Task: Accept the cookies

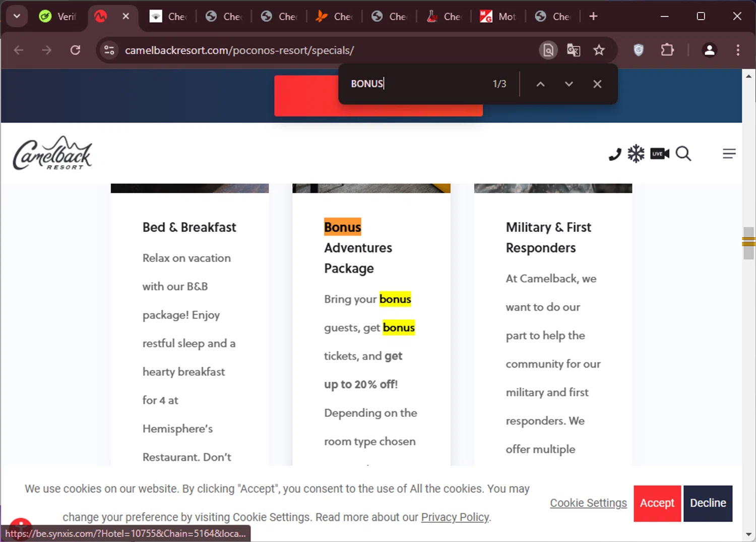Action: pyautogui.click(x=657, y=503)
